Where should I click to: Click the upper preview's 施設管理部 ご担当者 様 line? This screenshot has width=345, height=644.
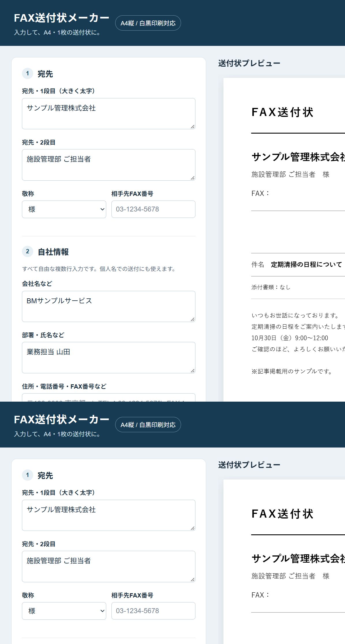[290, 174]
